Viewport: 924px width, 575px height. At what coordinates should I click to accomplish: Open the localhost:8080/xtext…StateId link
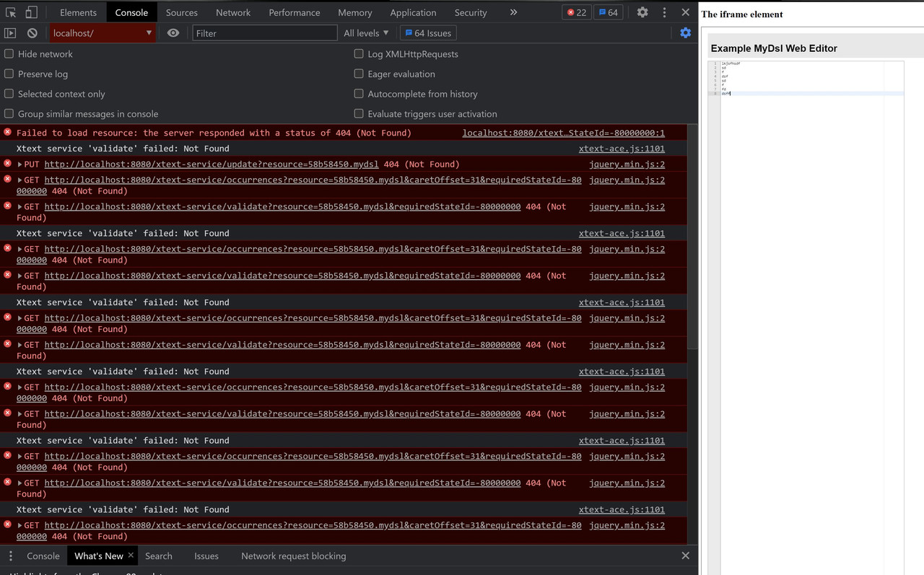(564, 133)
